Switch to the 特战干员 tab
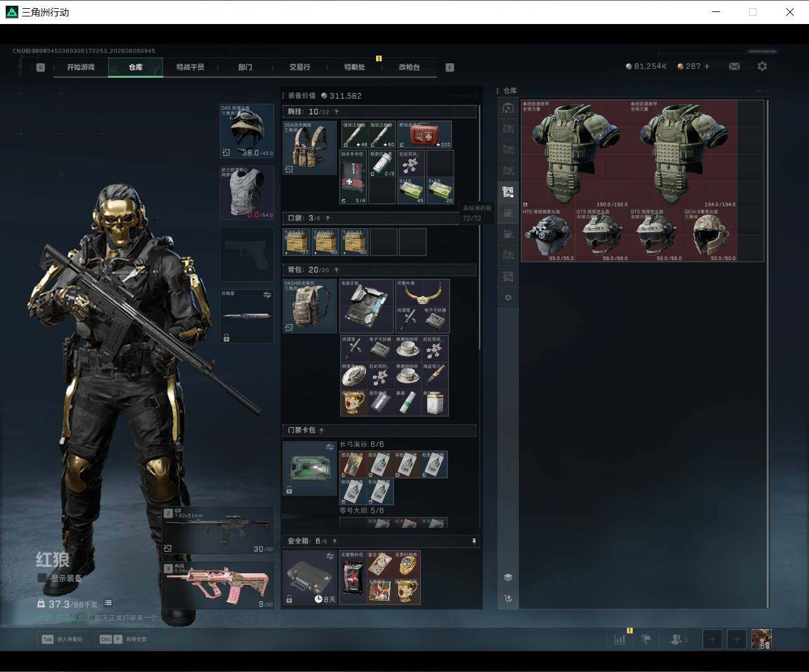Viewport: 809px width, 672px height. (190, 67)
